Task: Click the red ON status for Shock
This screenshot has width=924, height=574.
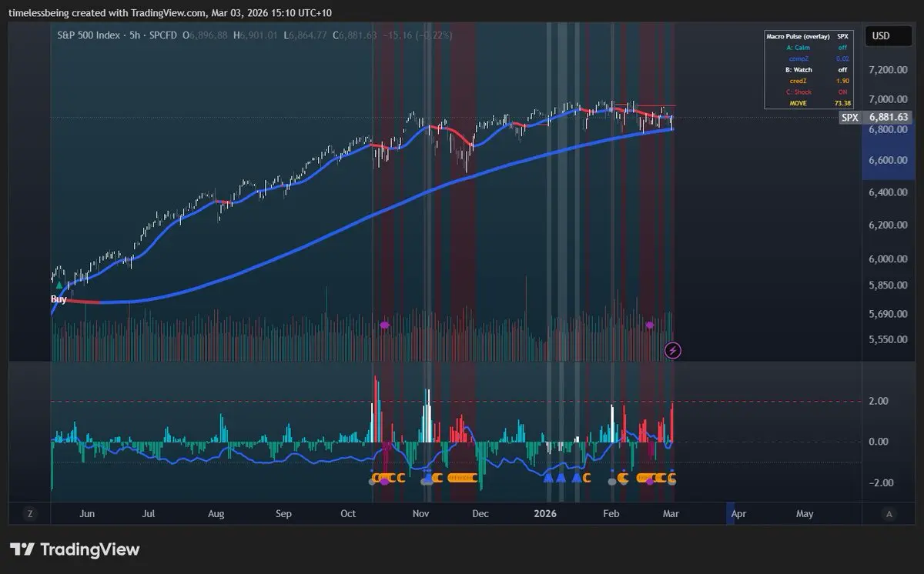Action: pyautogui.click(x=842, y=92)
